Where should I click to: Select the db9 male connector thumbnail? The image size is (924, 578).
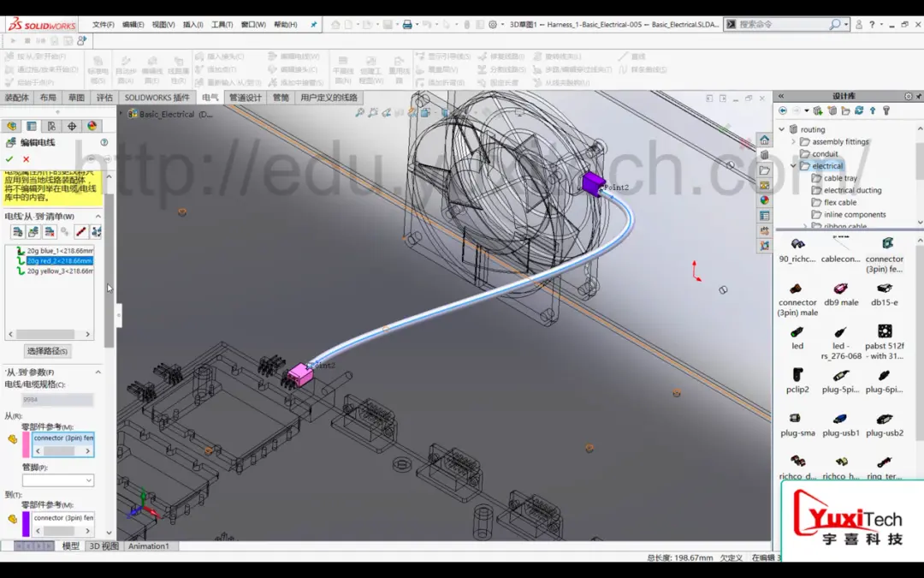click(x=841, y=294)
